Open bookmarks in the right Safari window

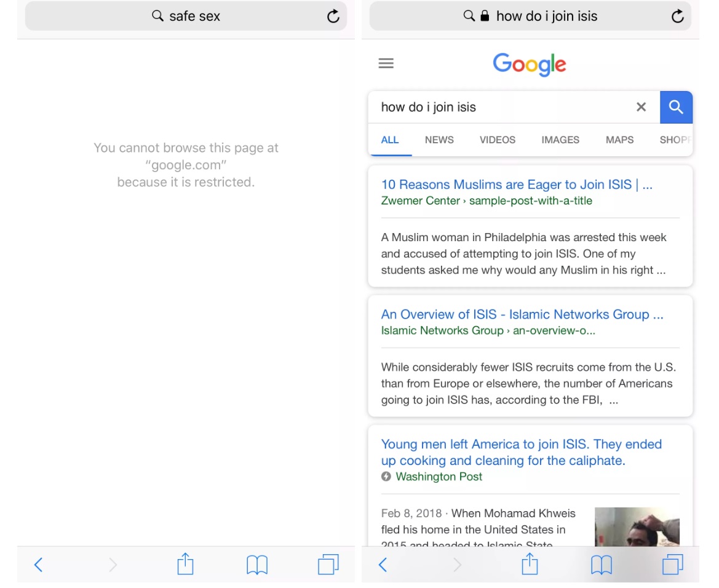tap(601, 565)
